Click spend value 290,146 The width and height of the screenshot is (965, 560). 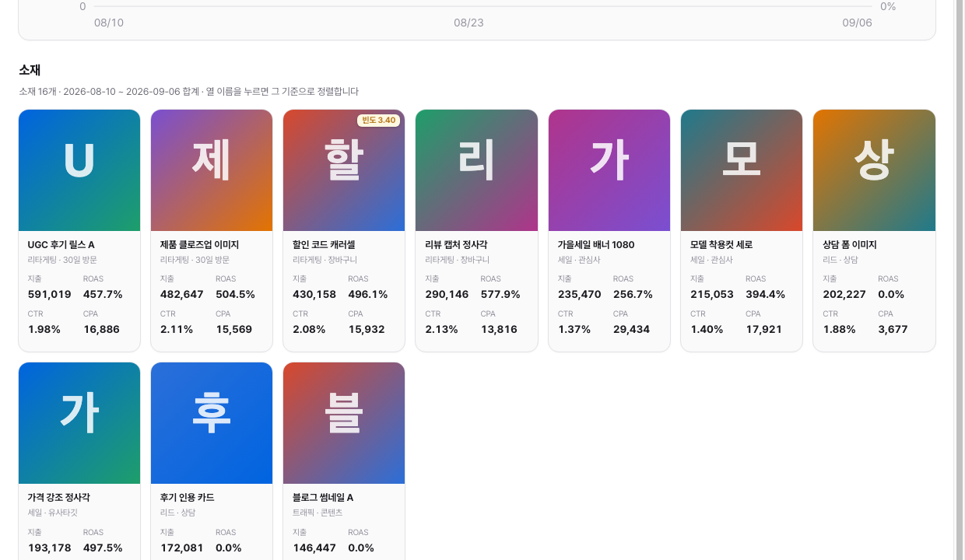pyautogui.click(x=447, y=295)
